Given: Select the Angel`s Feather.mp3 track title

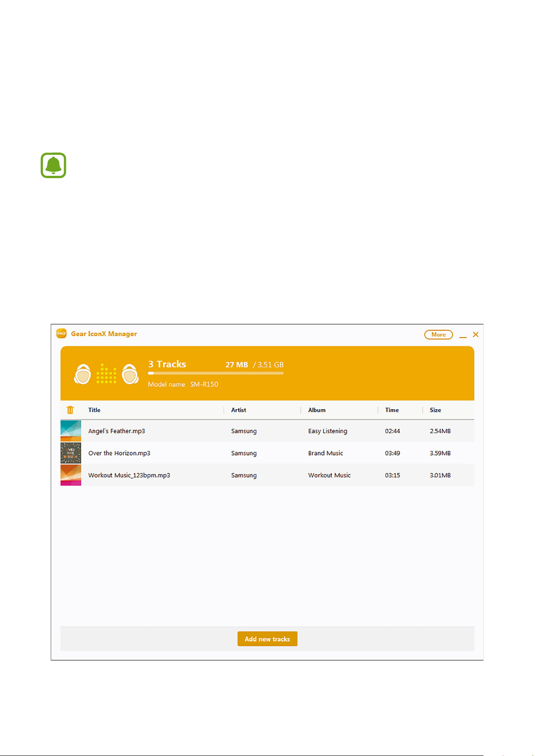Looking at the screenshot, I should pyautogui.click(x=117, y=431).
